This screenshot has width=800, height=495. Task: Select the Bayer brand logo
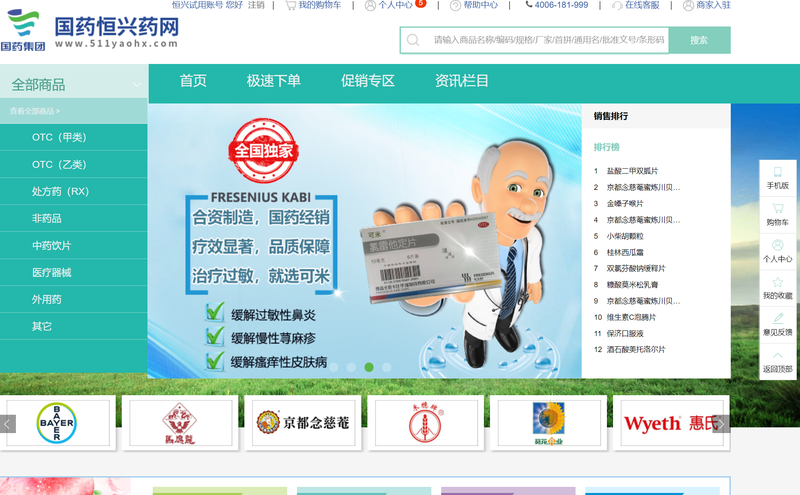point(58,423)
